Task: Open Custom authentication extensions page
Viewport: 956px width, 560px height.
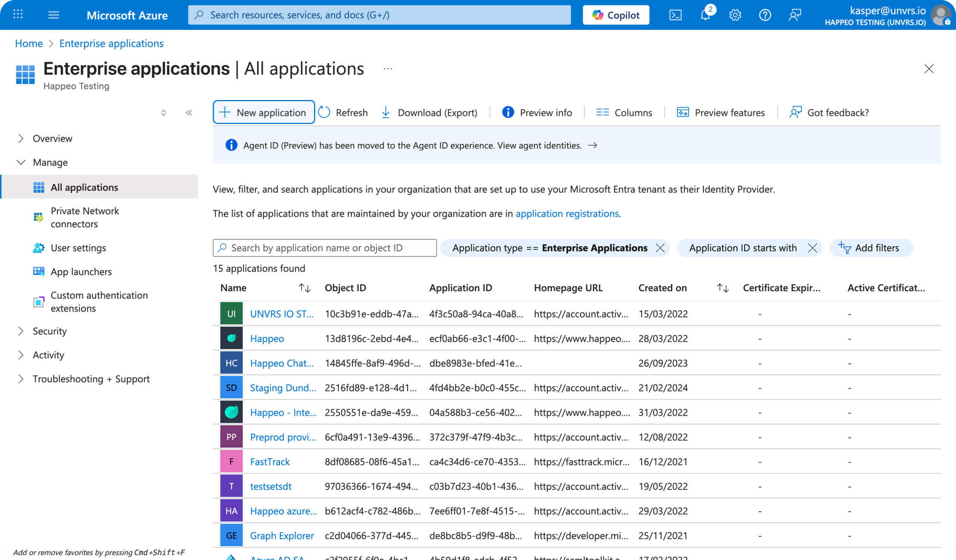Action: click(99, 301)
